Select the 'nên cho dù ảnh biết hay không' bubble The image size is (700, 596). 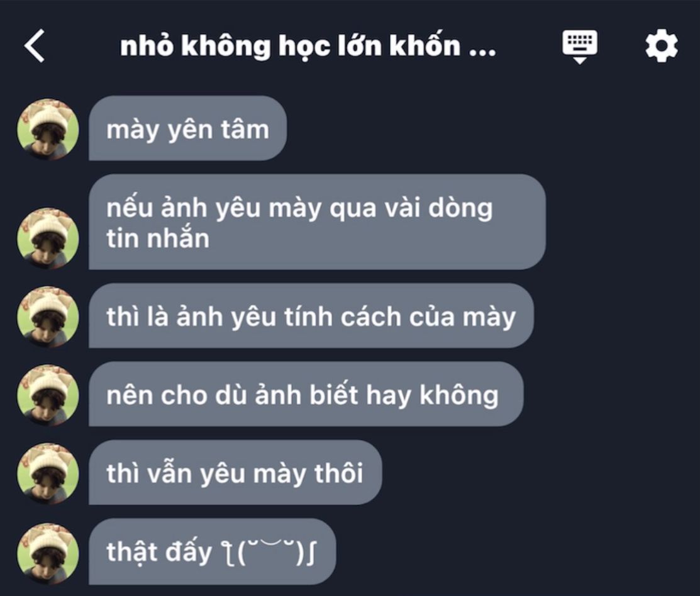click(306, 394)
